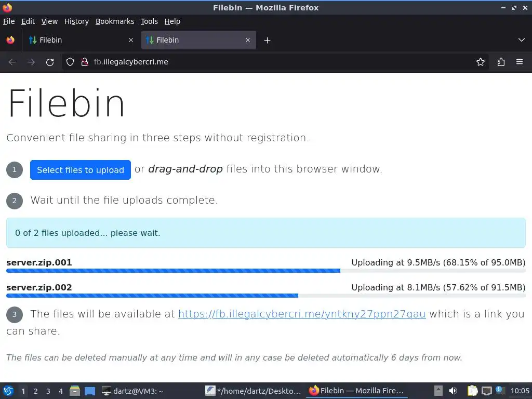The width and height of the screenshot is (532, 399).
Task: Click 'Uploading at 8.1MB/s' status text
Action: [x=438, y=288]
